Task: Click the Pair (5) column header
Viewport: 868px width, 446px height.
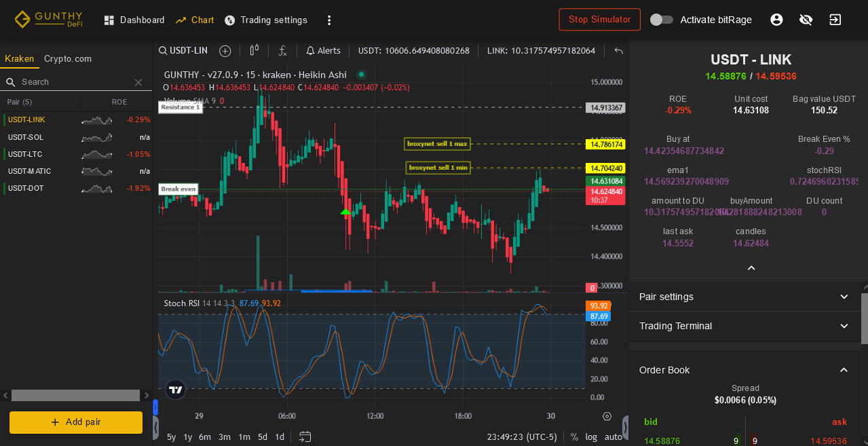Action: (20, 103)
